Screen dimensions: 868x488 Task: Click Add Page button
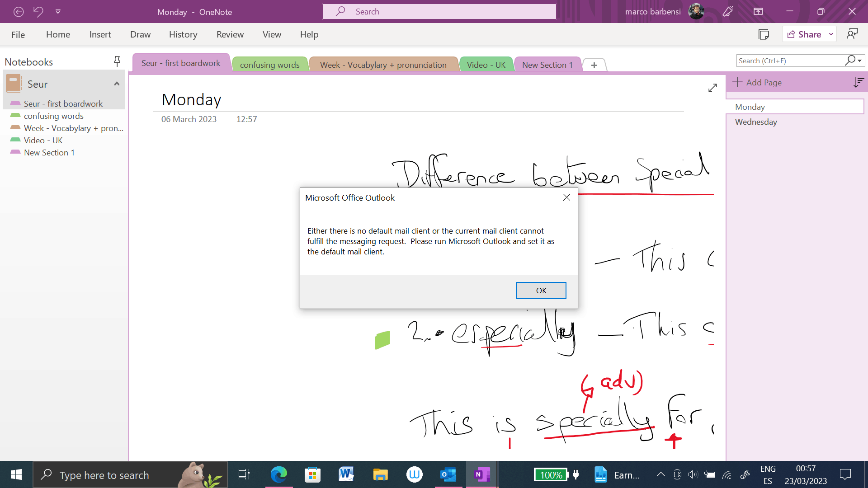tap(757, 82)
